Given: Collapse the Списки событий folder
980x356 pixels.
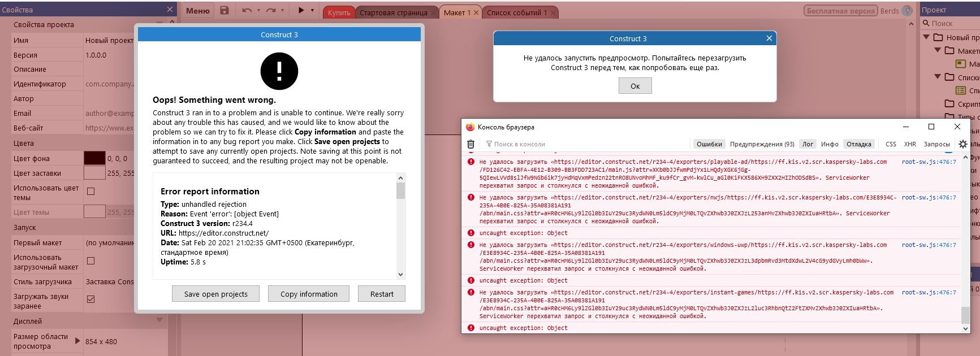Looking at the screenshot, I should (x=938, y=77).
